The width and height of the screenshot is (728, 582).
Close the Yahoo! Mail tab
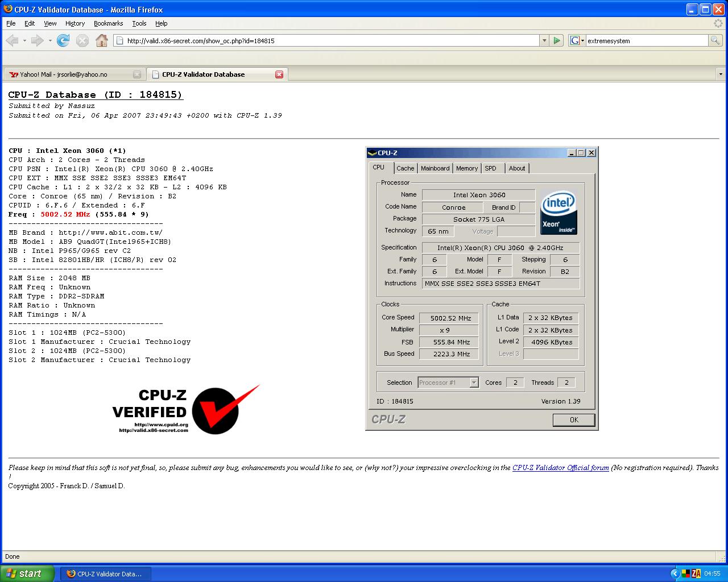click(x=136, y=74)
